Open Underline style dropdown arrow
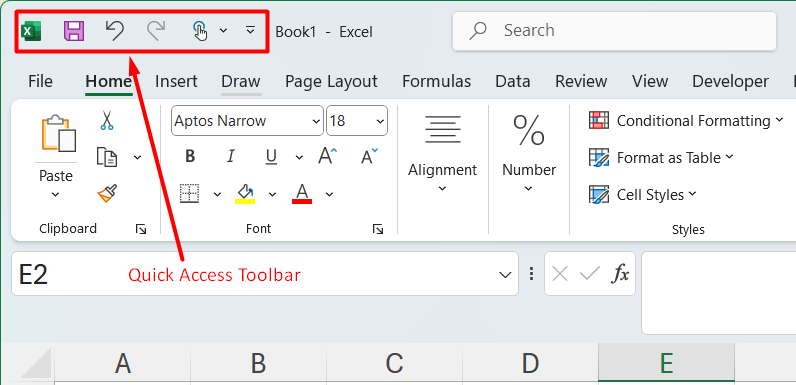This screenshot has height=385, width=796. coord(299,157)
